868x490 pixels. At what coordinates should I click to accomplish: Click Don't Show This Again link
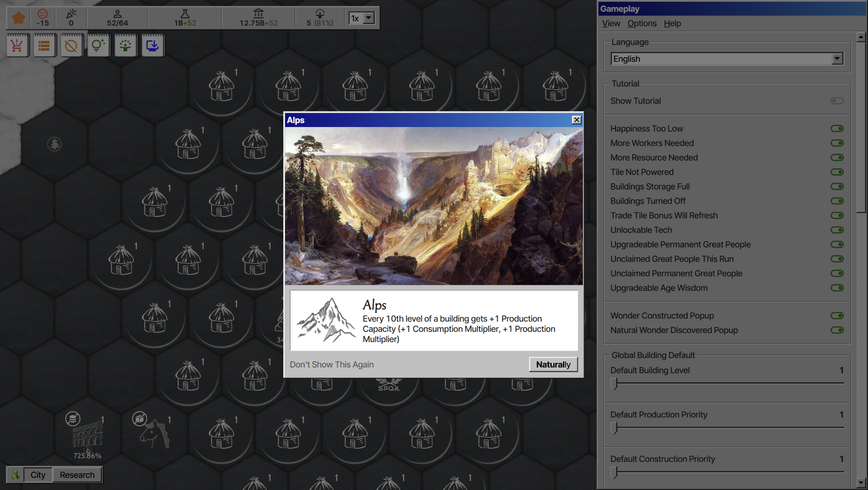coord(332,364)
